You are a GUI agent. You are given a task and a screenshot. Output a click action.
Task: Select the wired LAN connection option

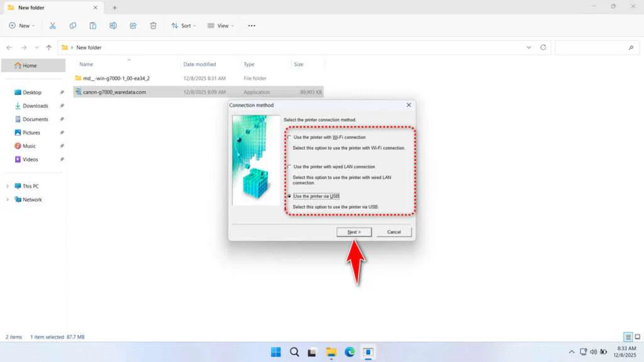(x=290, y=167)
